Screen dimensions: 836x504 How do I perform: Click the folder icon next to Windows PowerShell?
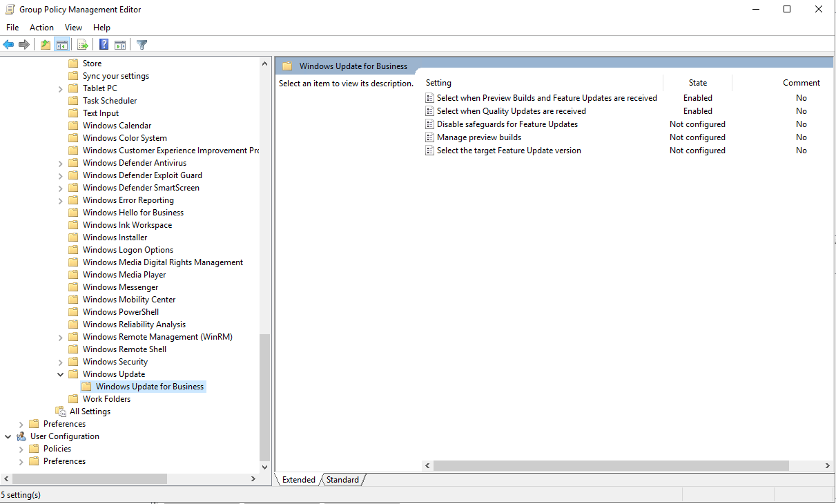(73, 312)
